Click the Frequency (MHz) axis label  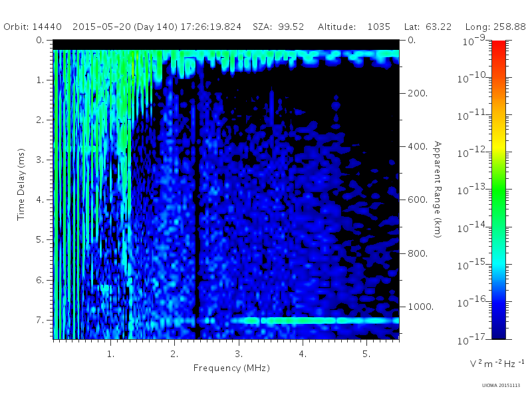click(231, 368)
